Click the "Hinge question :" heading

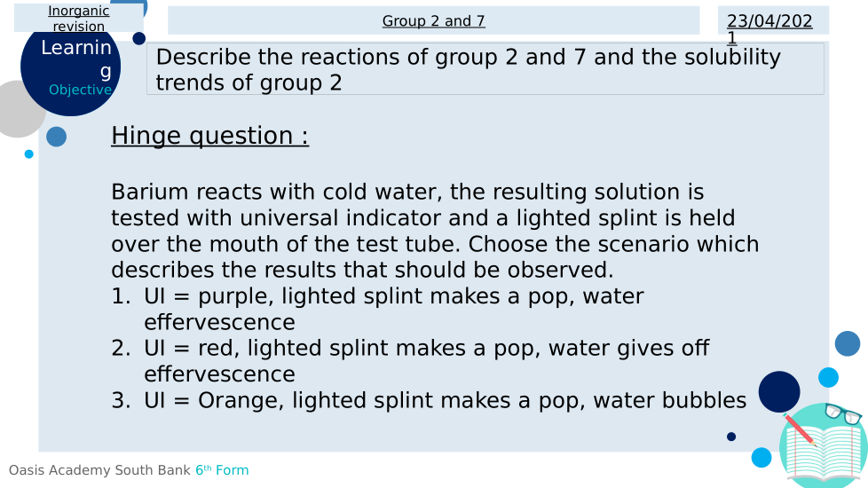coord(209,136)
